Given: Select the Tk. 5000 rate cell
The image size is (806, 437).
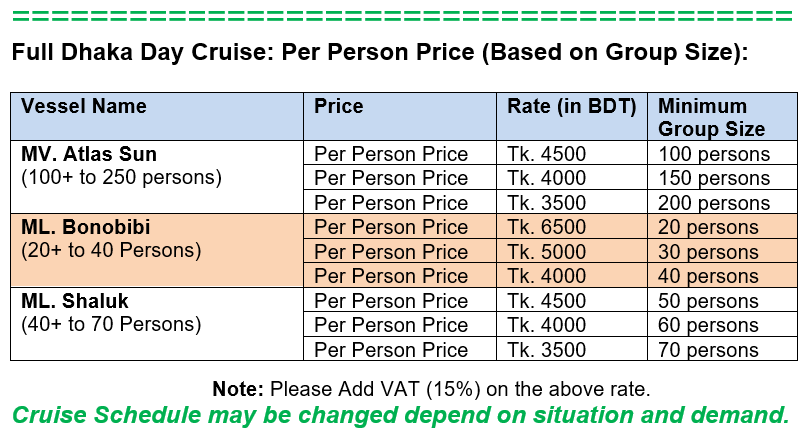Looking at the screenshot, I should click(x=572, y=251).
